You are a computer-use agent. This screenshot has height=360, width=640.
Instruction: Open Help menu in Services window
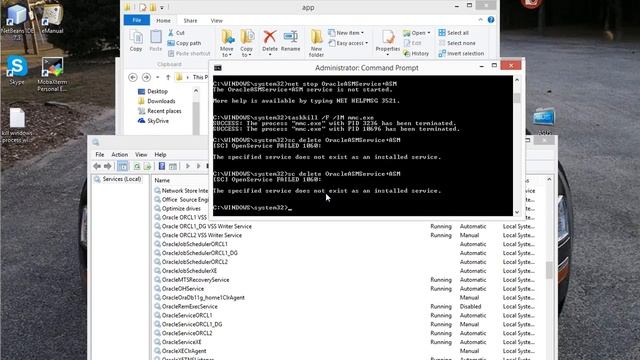click(x=160, y=155)
